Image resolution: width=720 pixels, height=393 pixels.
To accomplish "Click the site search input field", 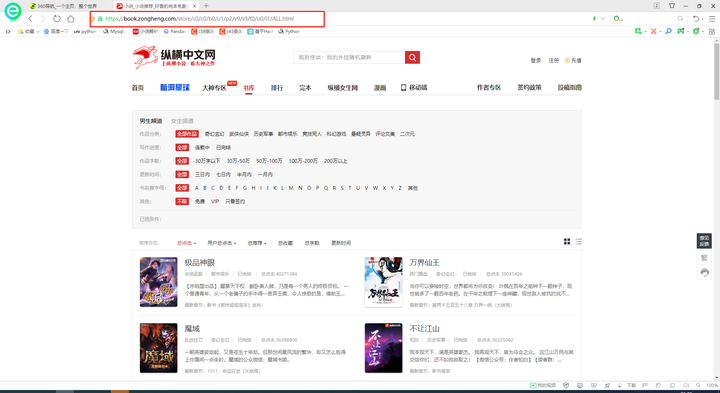I will tap(349, 57).
